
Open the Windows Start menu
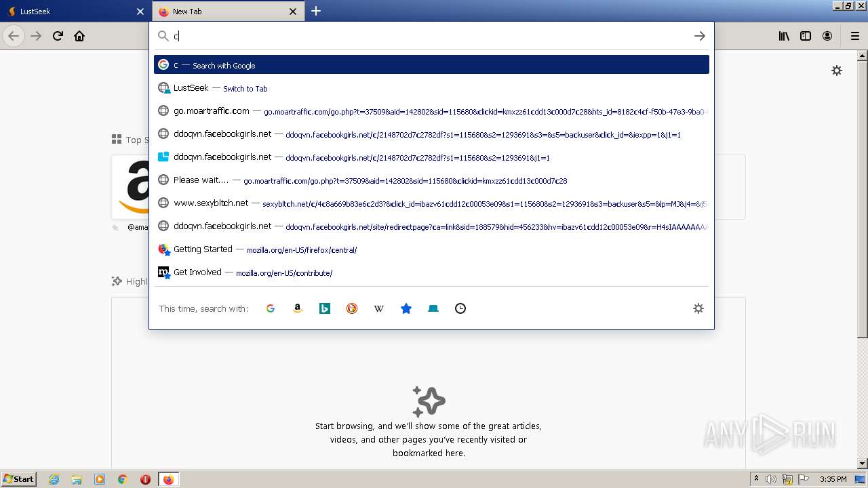click(19, 479)
